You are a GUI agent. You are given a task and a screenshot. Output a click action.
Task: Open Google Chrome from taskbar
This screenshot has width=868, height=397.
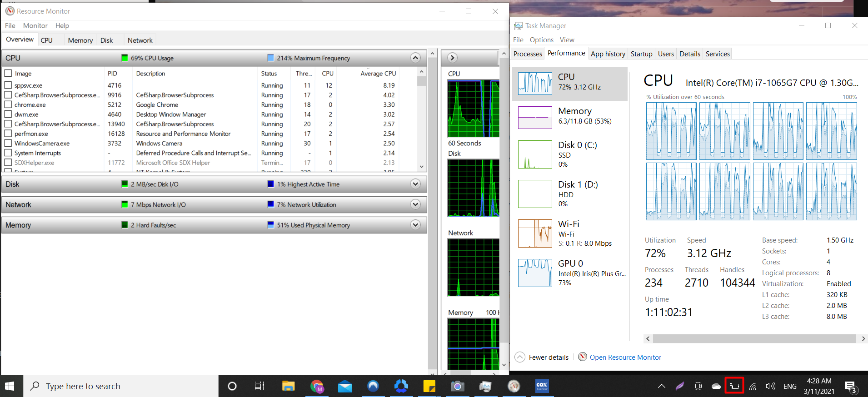point(317,386)
